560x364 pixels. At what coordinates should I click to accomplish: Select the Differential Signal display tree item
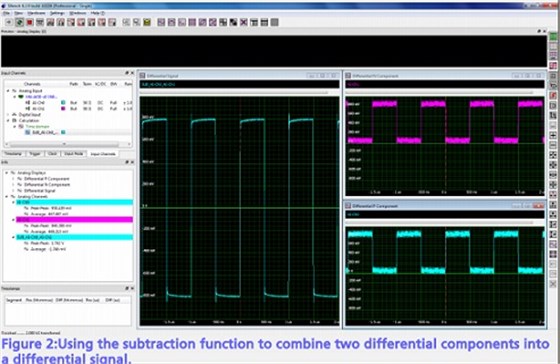40,191
